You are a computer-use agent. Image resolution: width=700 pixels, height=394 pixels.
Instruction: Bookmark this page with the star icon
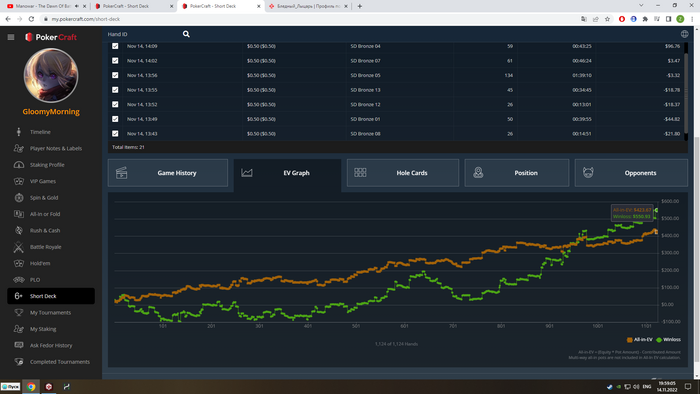coord(607,19)
